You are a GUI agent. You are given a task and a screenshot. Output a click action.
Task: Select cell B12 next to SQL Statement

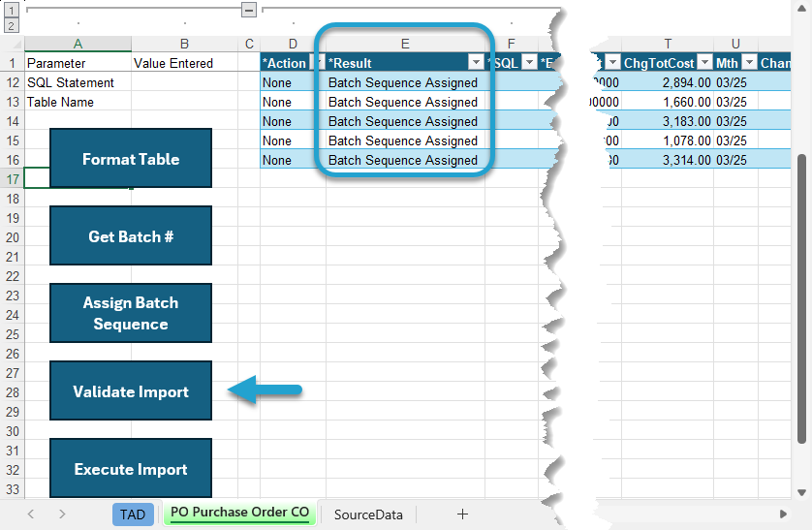pos(184,82)
